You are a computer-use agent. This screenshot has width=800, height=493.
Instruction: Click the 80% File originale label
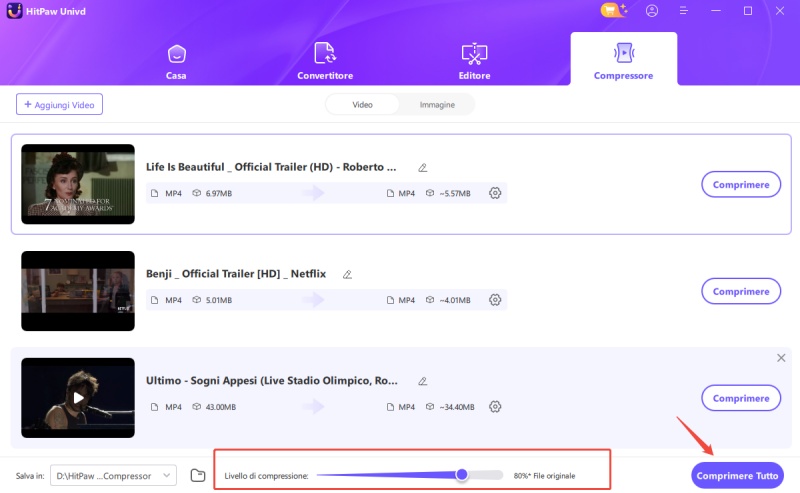click(x=544, y=476)
